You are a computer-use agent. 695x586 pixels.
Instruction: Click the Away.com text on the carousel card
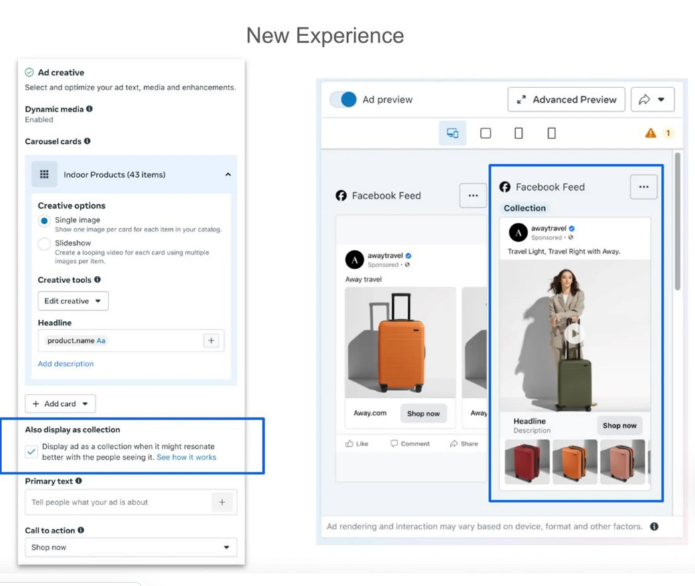pos(370,413)
